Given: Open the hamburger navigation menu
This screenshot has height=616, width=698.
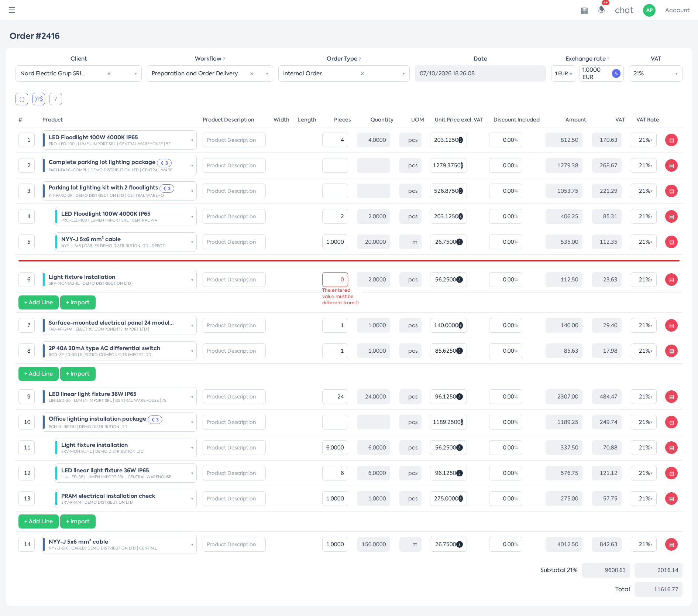Looking at the screenshot, I should click(x=12, y=10).
